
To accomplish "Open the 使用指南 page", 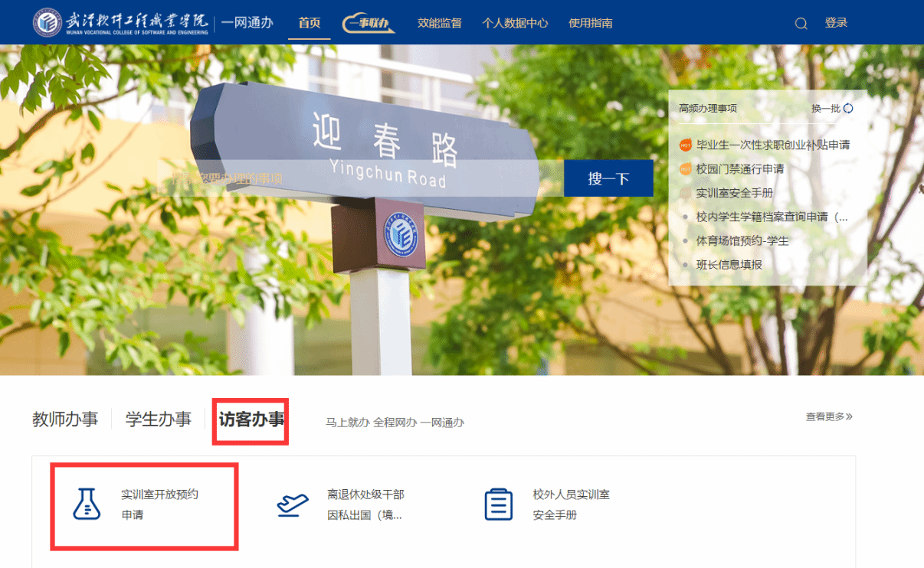I will pos(590,23).
